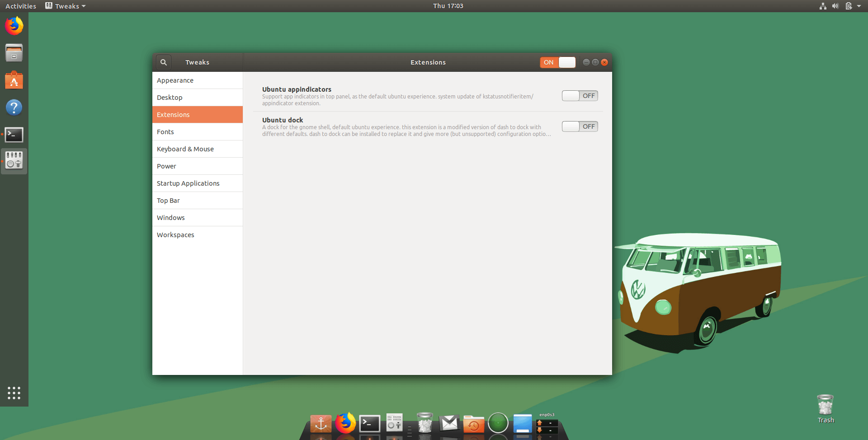868x440 pixels.
Task: Expand the system menu arrow
Action: (x=859, y=6)
